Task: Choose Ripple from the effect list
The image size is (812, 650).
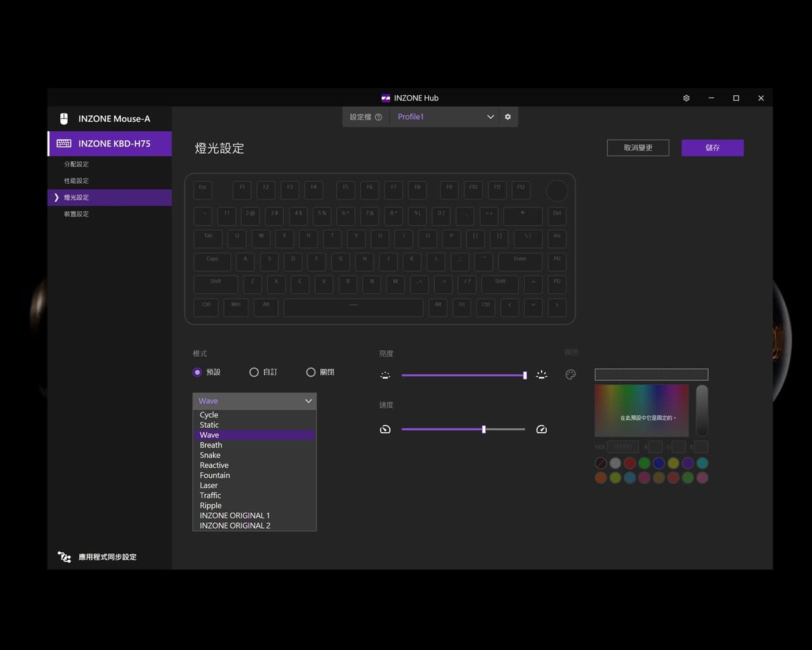Action: [x=254, y=505]
